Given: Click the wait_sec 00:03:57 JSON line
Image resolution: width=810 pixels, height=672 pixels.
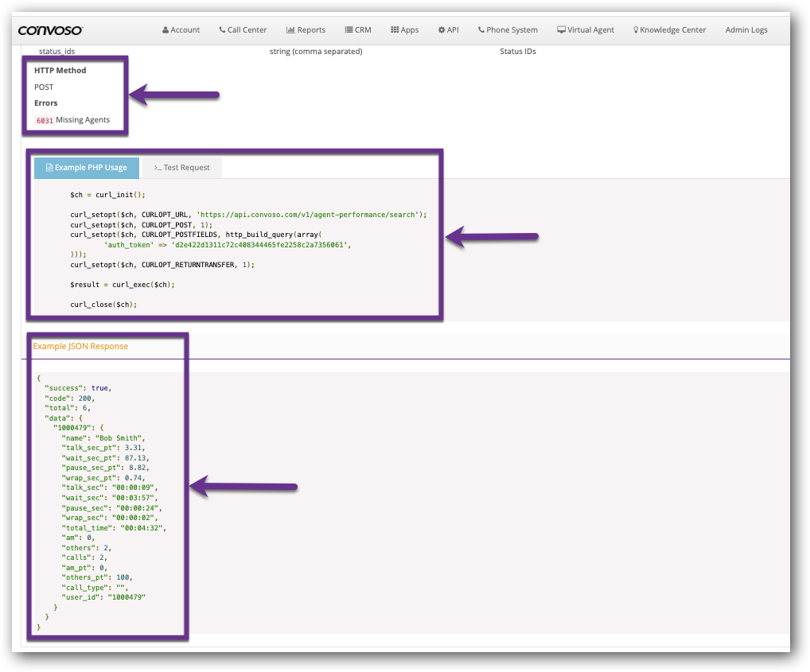Looking at the screenshot, I should click(x=110, y=498).
